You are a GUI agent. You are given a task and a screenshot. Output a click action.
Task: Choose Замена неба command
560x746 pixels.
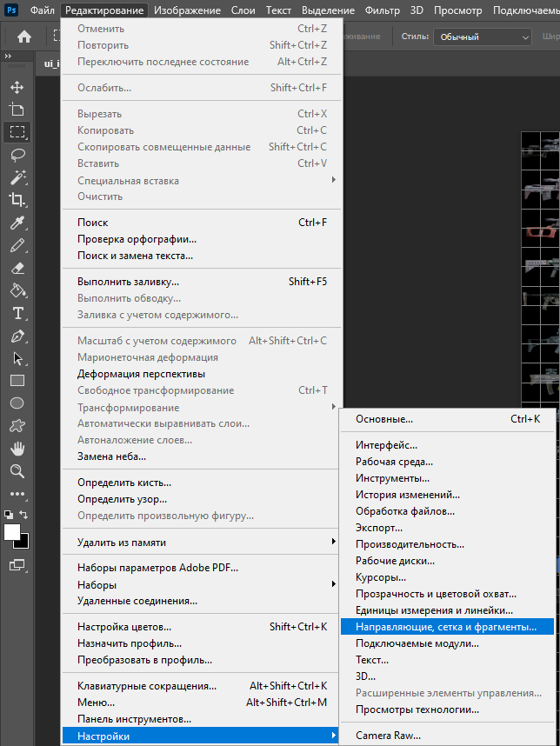click(202, 456)
